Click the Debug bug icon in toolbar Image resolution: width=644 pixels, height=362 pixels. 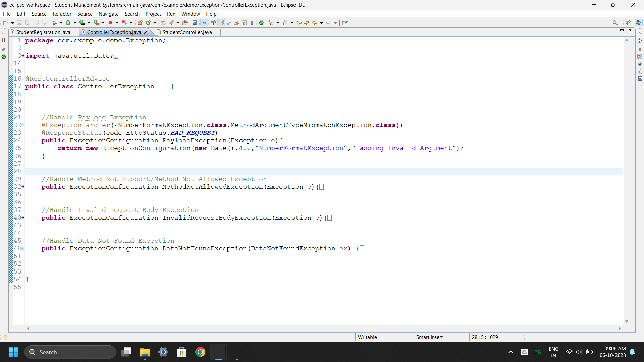54,23
